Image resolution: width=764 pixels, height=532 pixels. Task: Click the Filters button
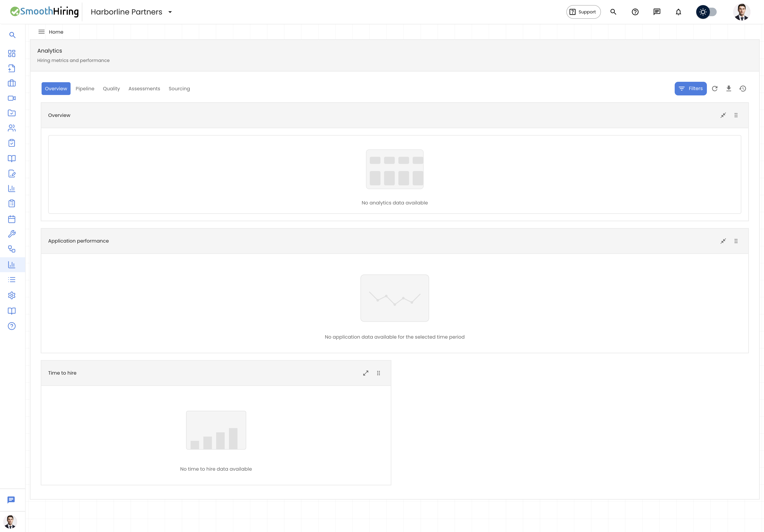click(x=690, y=88)
